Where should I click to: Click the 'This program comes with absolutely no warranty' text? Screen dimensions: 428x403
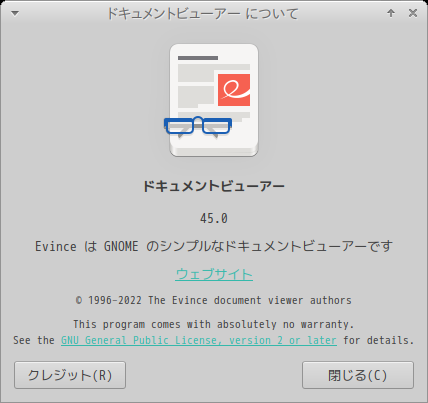coord(214,324)
